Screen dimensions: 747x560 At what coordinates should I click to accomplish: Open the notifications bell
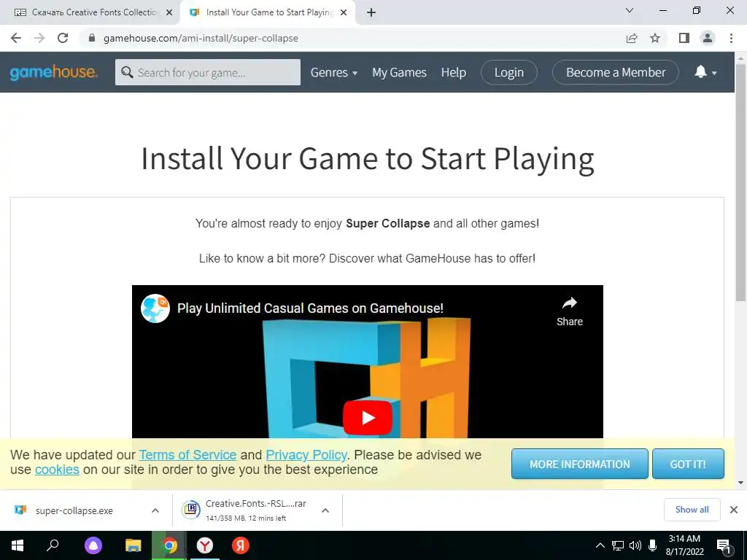tap(700, 72)
